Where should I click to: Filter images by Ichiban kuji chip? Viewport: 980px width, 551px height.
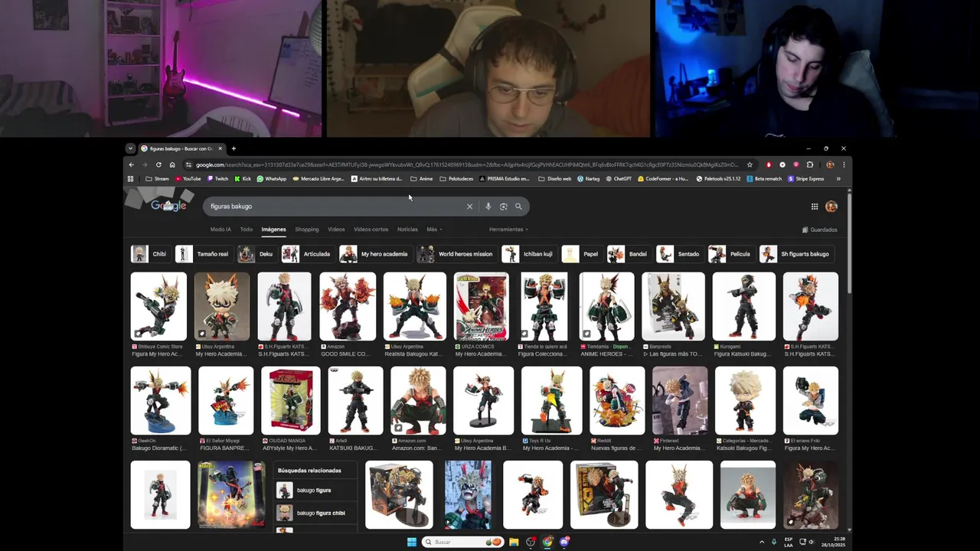pos(528,254)
